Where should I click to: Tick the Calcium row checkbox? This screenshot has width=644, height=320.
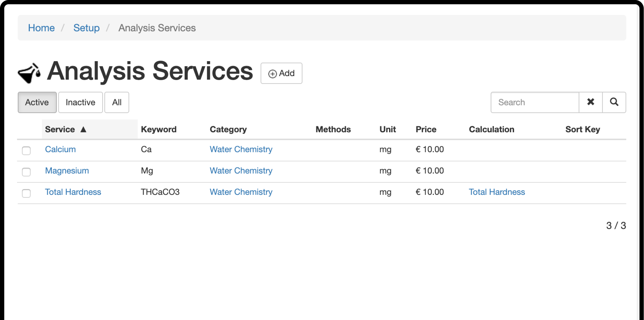(26, 151)
